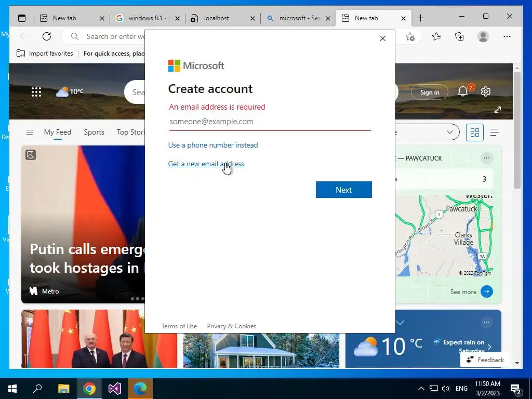Open the apps grid launcher icon

tap(36, 92)
